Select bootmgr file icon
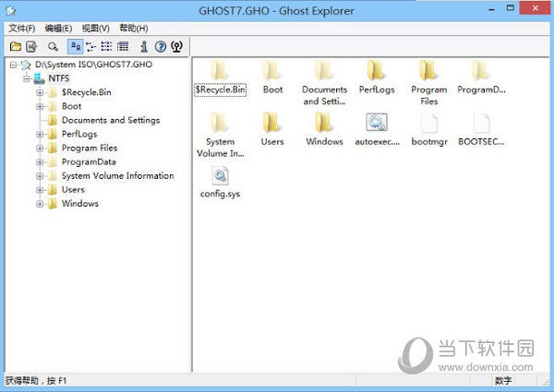This screenshot has width=554, height=392. (429, 124)
